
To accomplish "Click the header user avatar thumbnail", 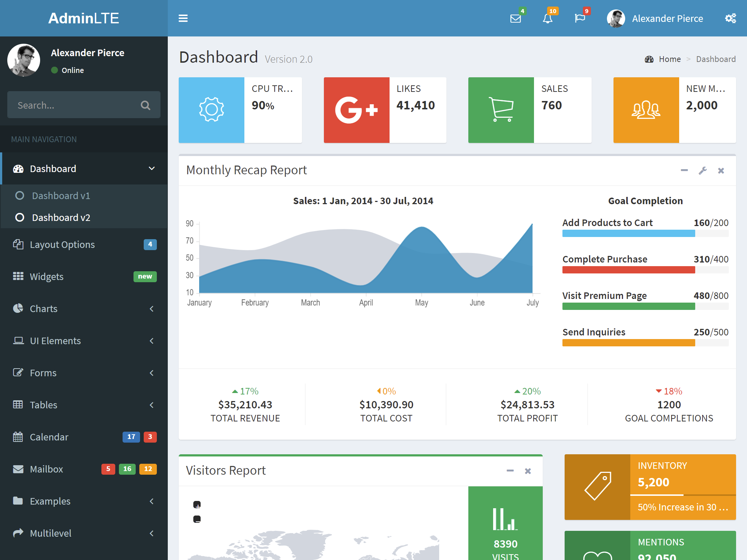I will (x=616, y=18).
